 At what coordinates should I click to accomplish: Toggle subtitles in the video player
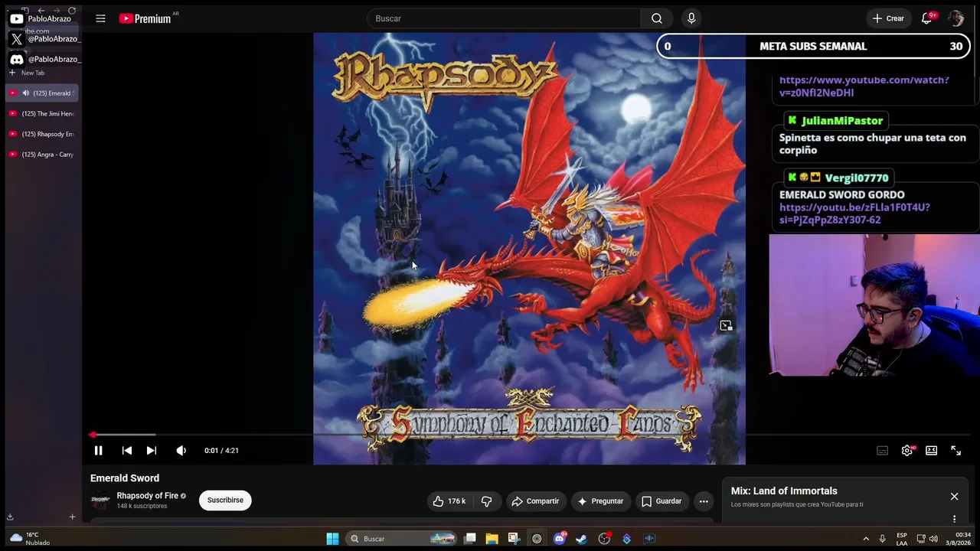coord(882,451)
